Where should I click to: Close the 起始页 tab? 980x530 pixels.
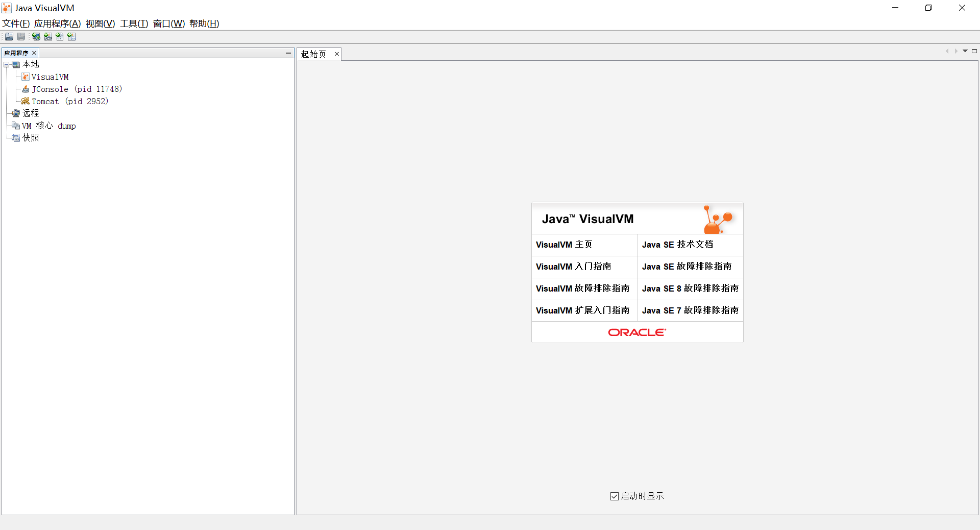tap(337, 54)
